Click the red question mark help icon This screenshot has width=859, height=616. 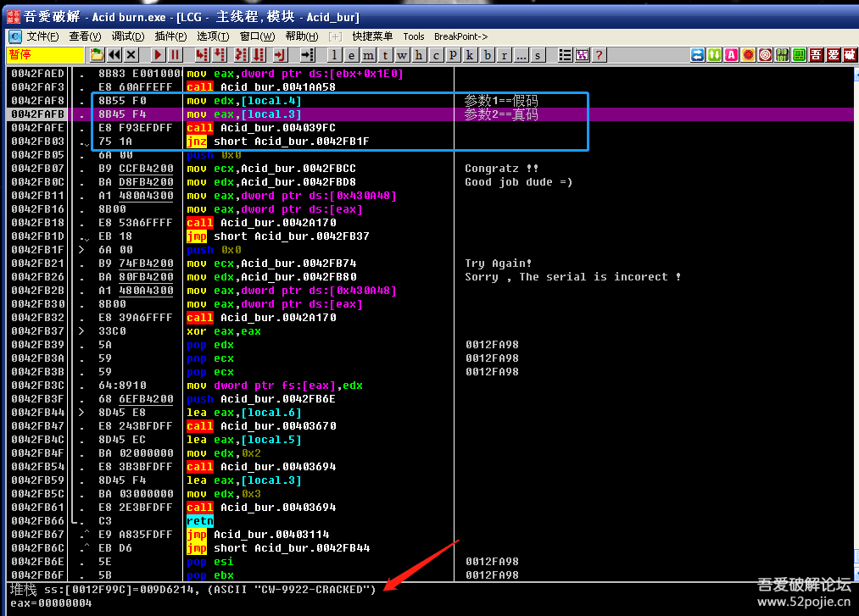599,55
